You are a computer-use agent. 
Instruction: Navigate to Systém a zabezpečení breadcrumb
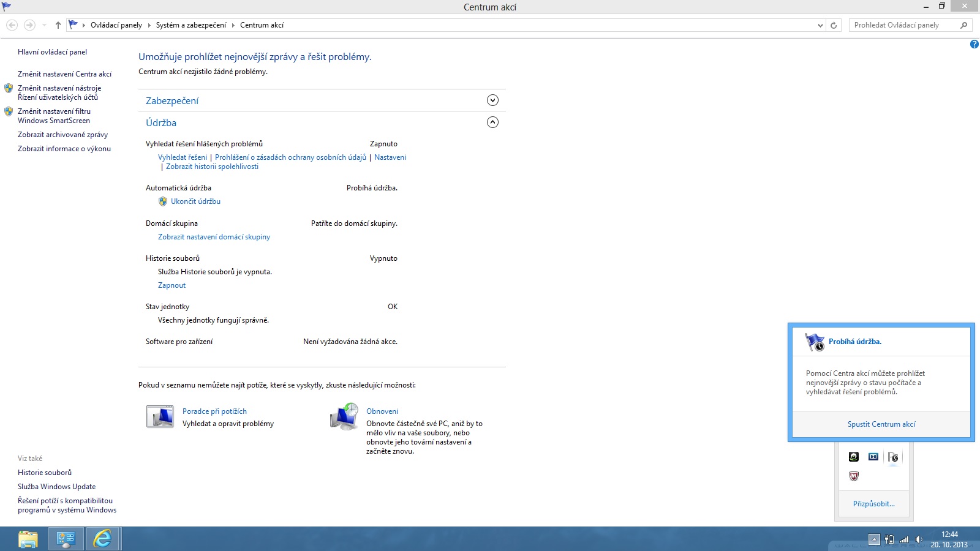pyautogui.click(x=191, y=25)
